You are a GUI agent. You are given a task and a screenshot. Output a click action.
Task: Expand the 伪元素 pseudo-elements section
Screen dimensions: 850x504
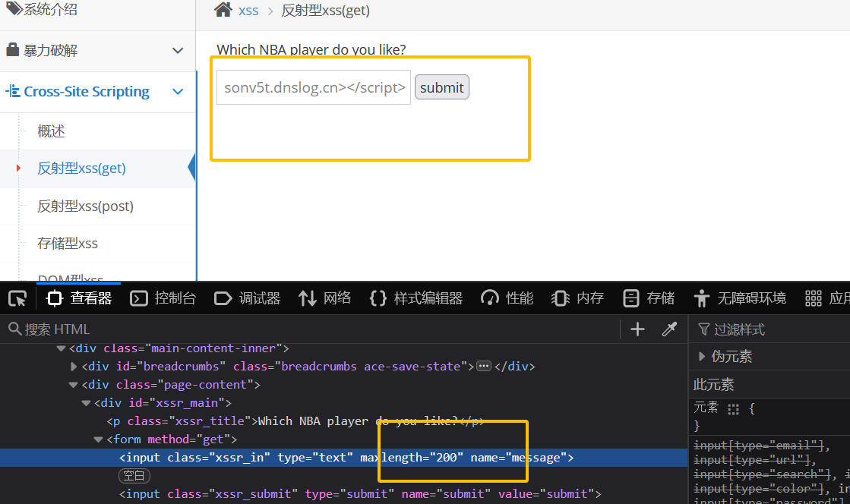pyautogui.click(x=701, y=357)
